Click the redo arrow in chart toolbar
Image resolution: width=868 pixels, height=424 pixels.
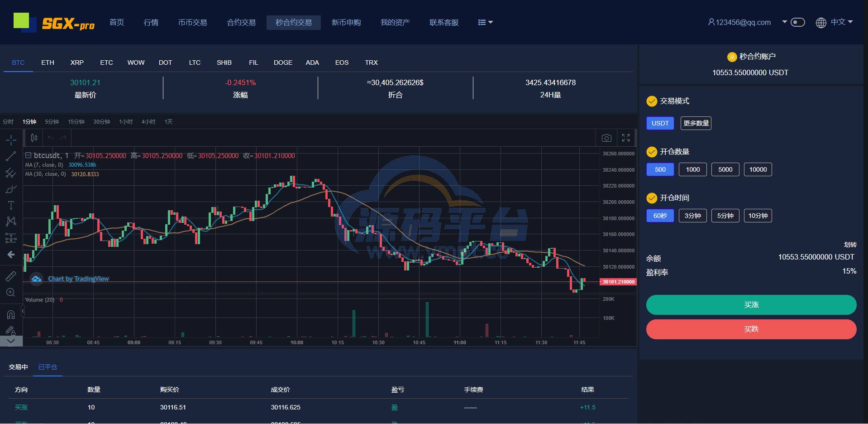coord(64,138)
